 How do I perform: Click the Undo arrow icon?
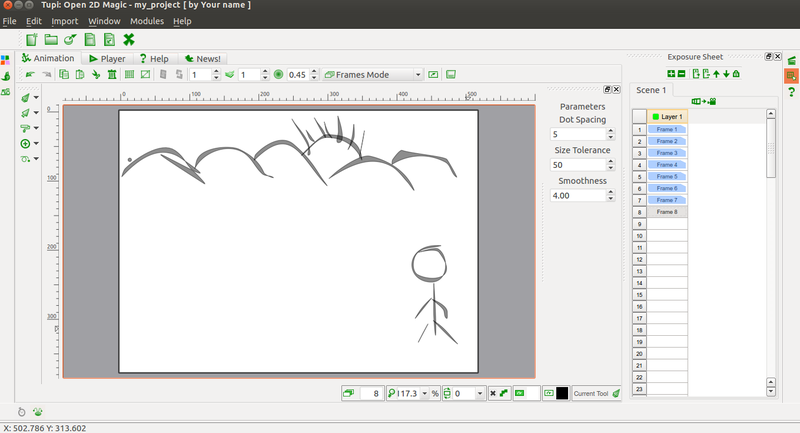pyautogui.click(x=30, y=74)
